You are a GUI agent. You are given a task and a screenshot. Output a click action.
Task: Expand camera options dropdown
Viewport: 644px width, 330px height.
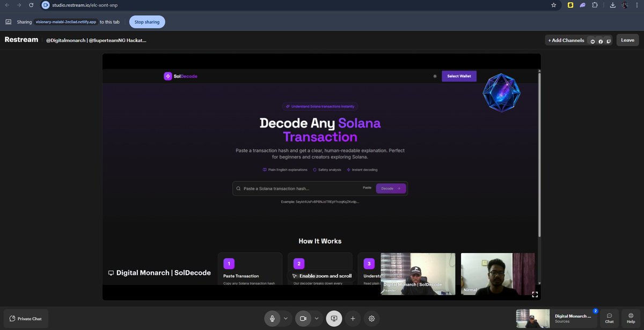317,319
